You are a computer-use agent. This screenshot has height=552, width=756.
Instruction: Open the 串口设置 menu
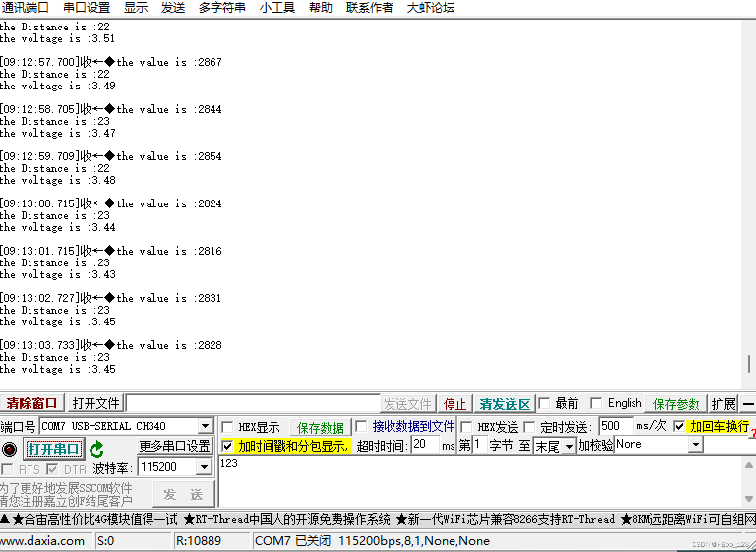(87, 8)
